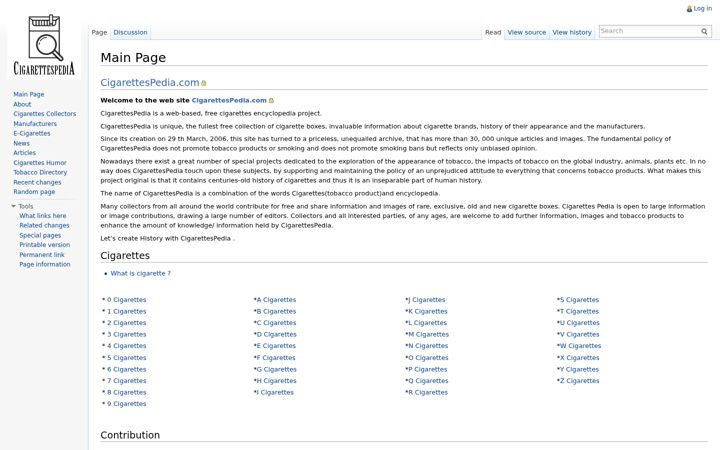Open the T Cigarettes list

pos(579,311)
